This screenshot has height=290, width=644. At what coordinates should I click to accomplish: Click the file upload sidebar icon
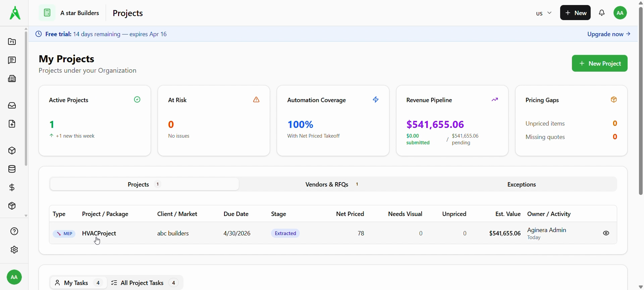click(12, 124)
